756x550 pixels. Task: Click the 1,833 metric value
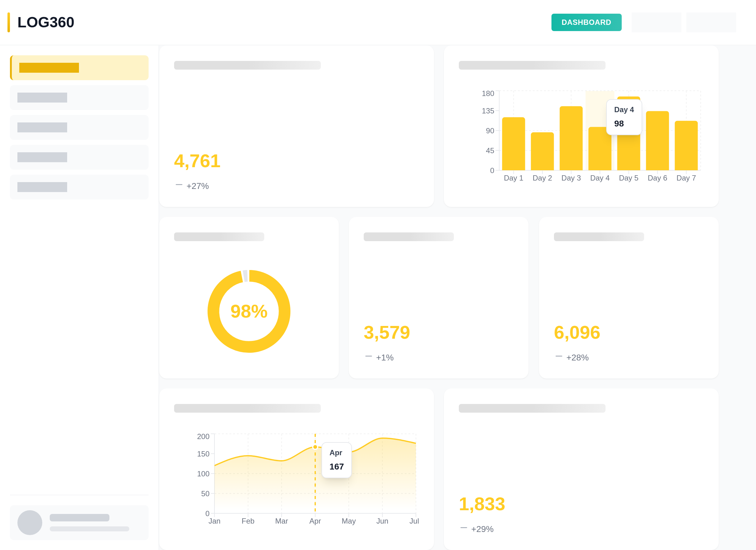tap(482, 504)
